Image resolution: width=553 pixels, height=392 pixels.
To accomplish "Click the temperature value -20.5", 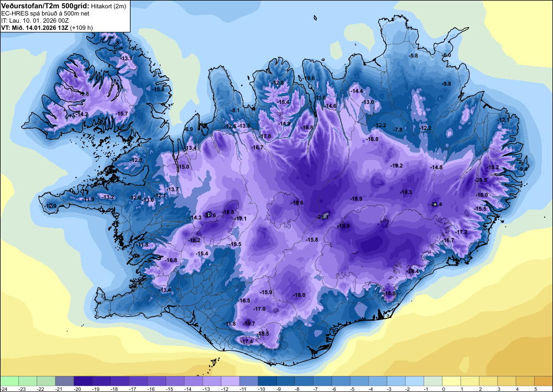I will (481, 180).
